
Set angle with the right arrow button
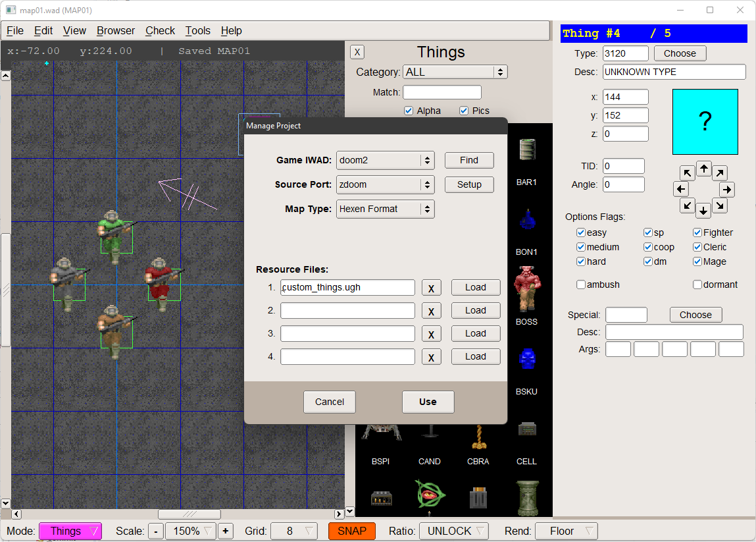click(x=726, y=189)
